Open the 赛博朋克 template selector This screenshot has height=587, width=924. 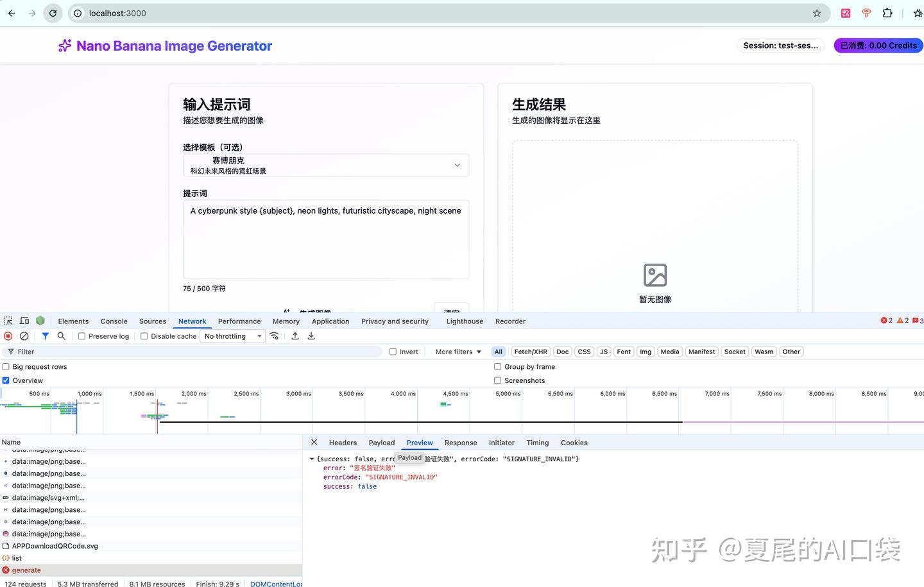(x=325, y=165)
